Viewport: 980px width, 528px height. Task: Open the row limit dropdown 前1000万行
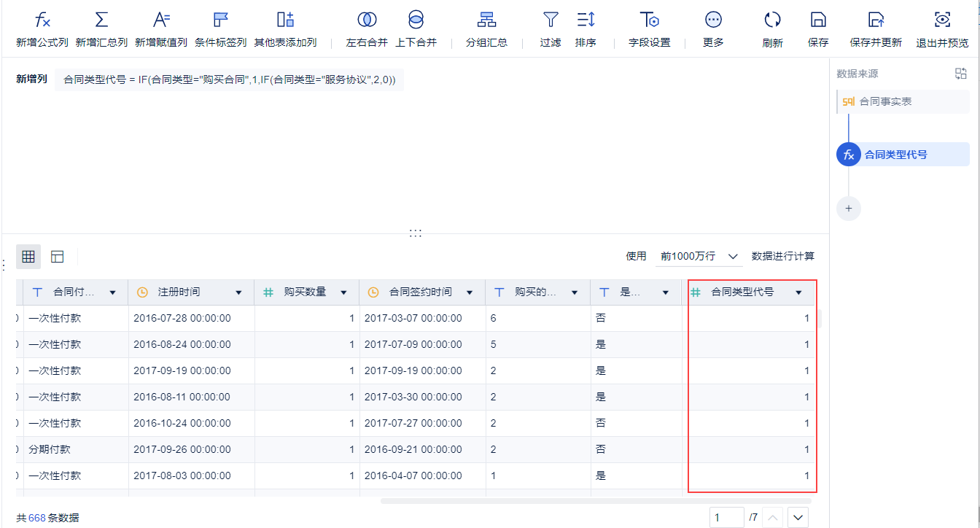(698, 257)
